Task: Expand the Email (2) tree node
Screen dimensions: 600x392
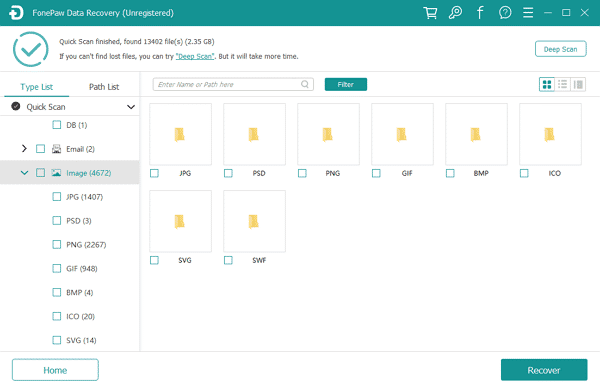Action: [x=24, y=149]
